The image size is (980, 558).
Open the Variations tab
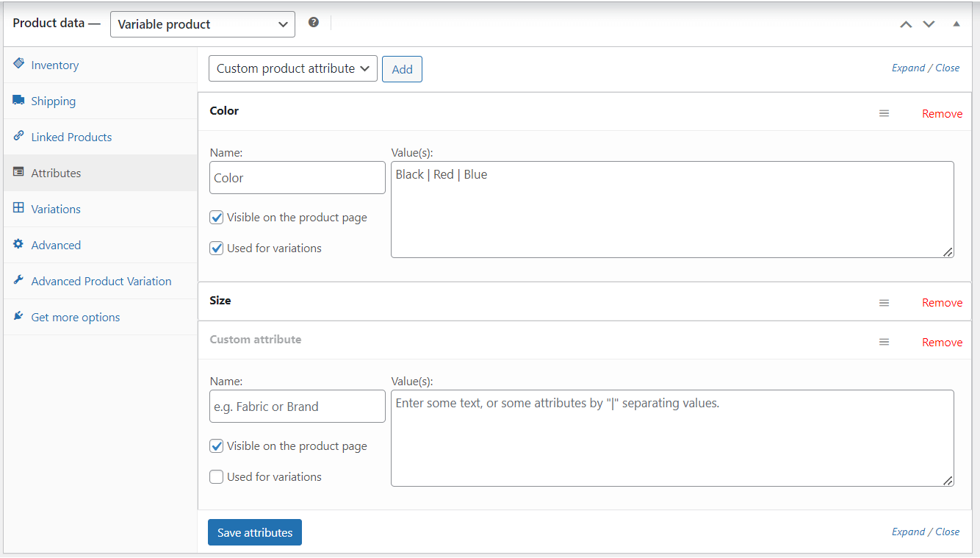coord(55,209)
